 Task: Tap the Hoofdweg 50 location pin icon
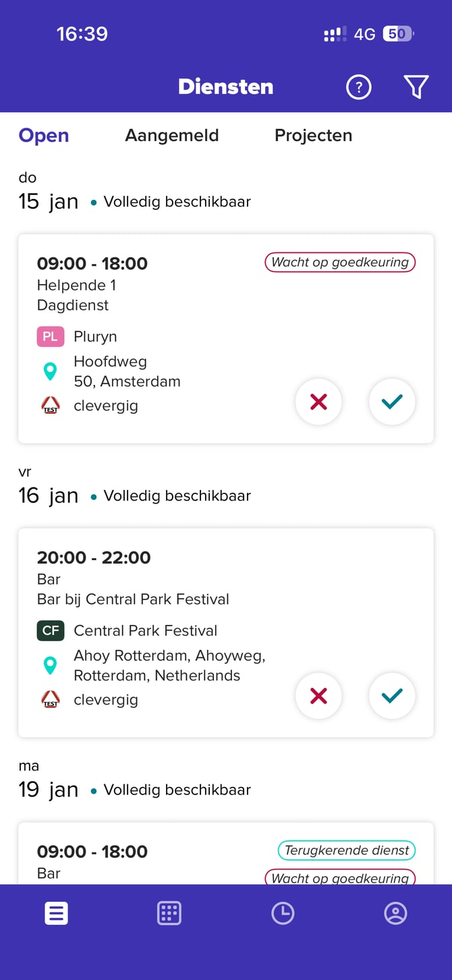(50, 371)
